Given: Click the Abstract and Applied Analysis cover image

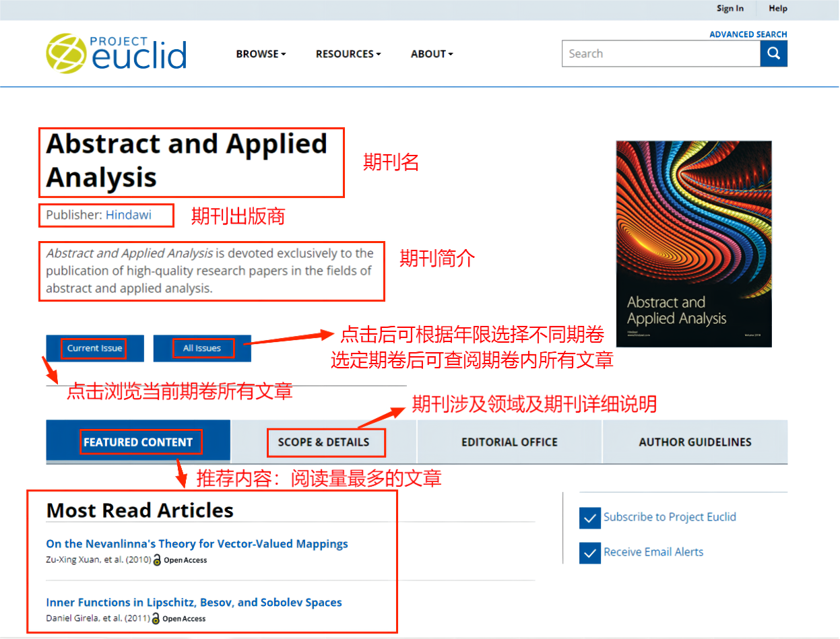Looking at the screenshot, I should [693, 244].
